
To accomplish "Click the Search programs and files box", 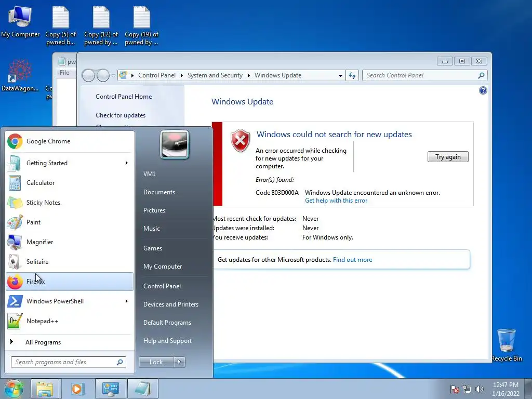I will click(68, 362).
